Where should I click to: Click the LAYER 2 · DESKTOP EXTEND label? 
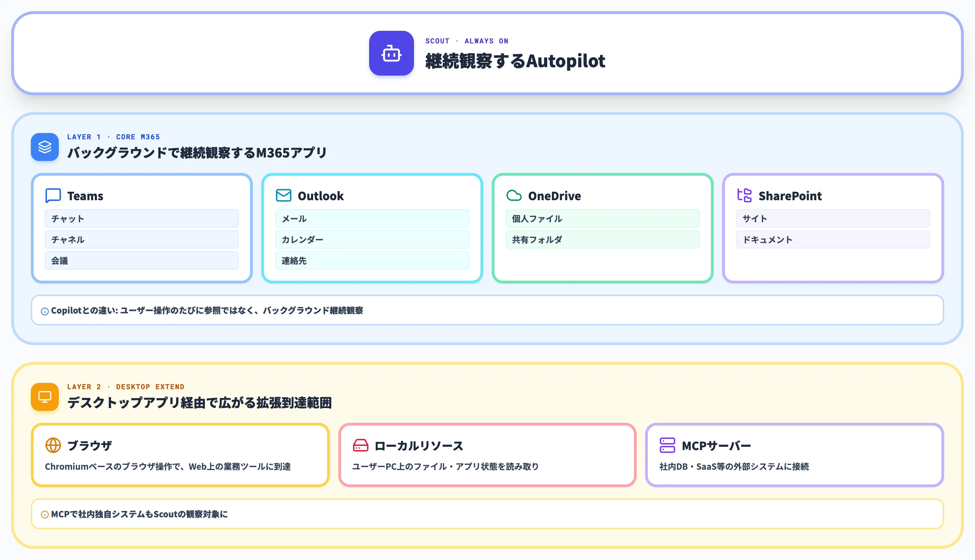click(x=126, y=386)
